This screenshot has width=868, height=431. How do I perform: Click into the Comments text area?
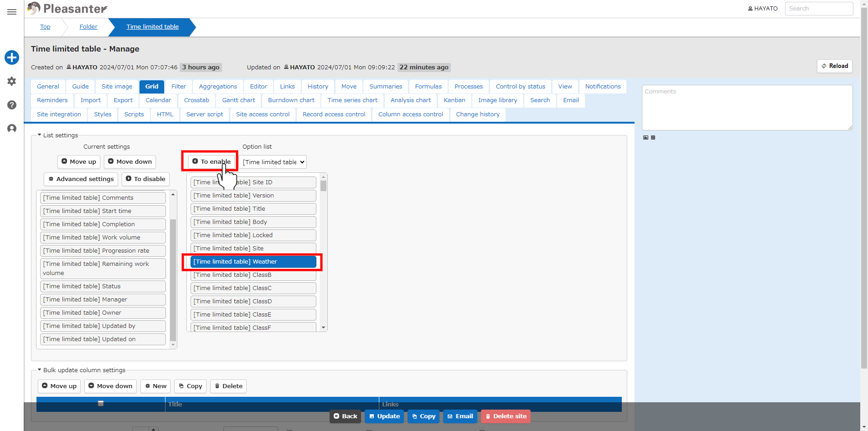747,108
